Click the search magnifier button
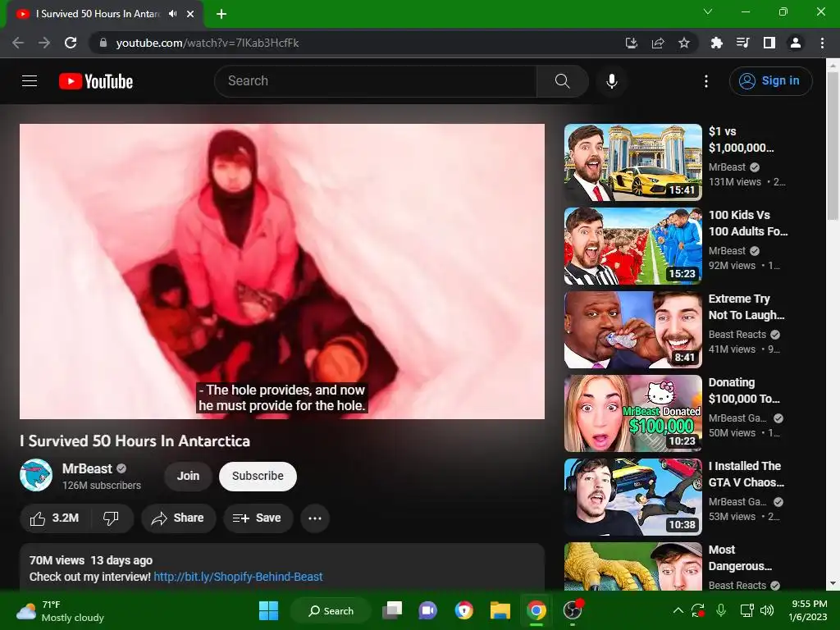Image resolution: width=840 pixels, height=630 pixels. 562,81
